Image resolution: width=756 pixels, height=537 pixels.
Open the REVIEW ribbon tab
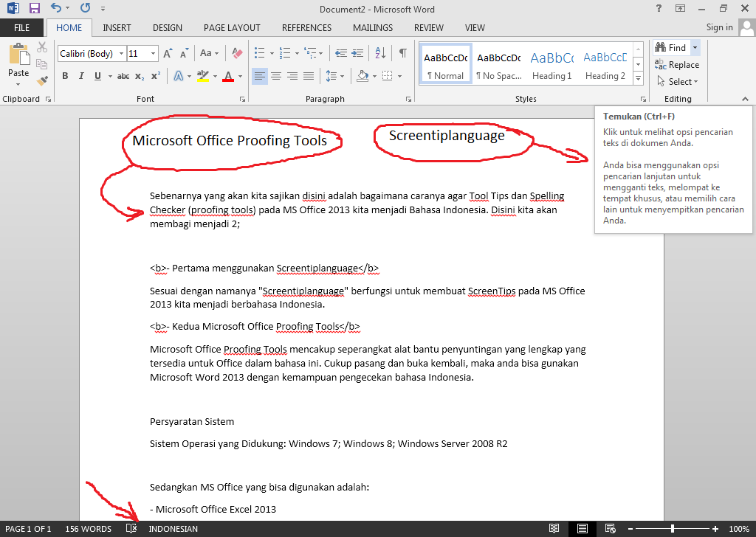click(x=428, y=27)
